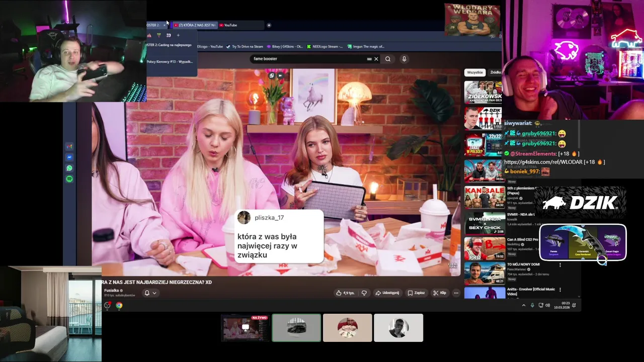Select the participant tile with the money avatar

click(x=348, y=328)
